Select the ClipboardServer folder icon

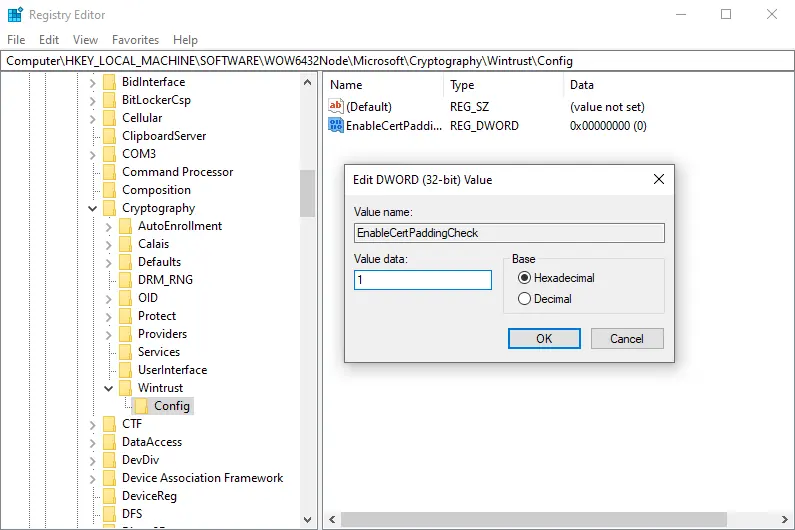[109, 136]
